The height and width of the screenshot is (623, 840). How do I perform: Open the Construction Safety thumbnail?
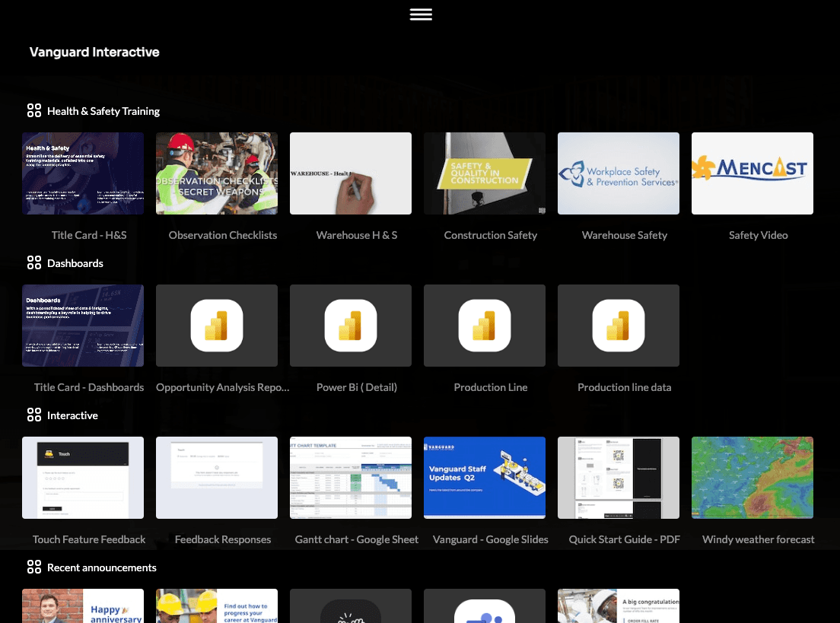pos(484,173)
